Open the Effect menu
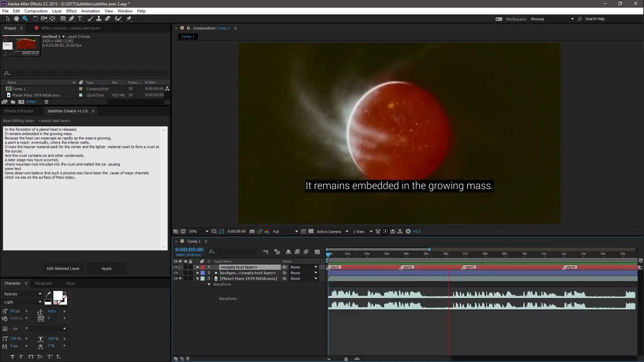644x362 pixels. tap(71, 11)
